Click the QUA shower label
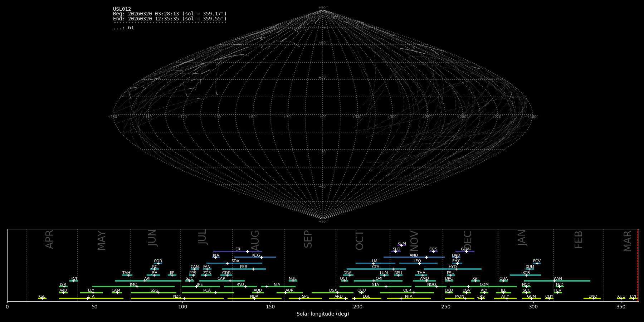The height and width of the screenshot is (322, 644). (503, 279)
